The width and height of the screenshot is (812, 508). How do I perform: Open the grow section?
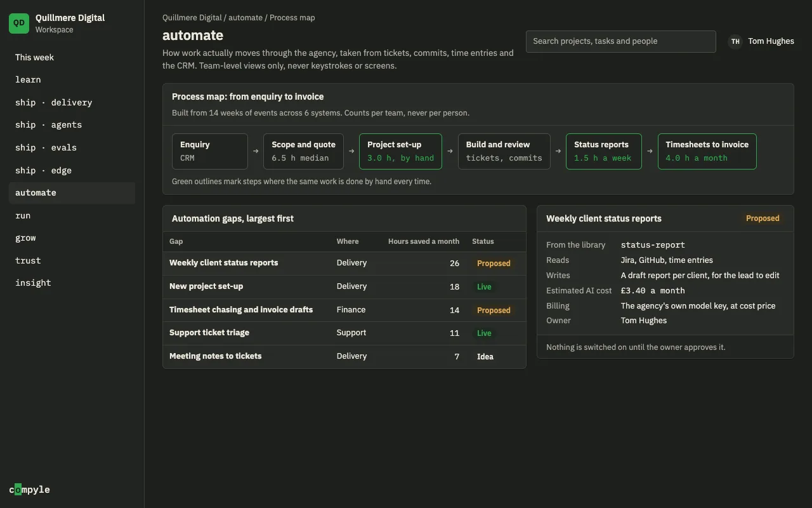point(72,238)
